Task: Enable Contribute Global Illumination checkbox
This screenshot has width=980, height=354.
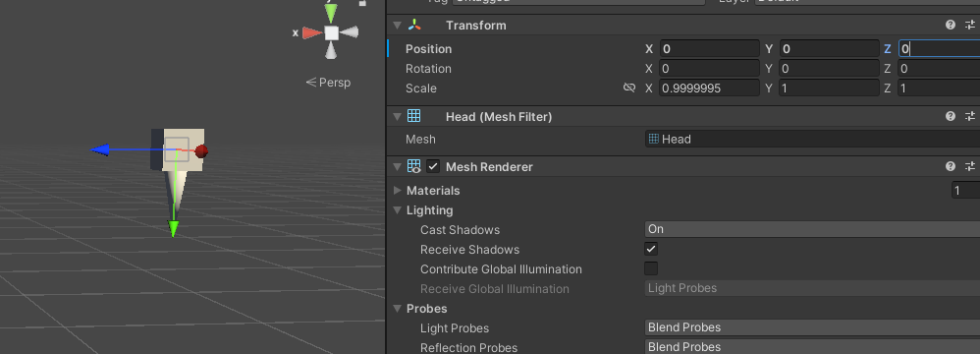Action: [x=651, y=268]
